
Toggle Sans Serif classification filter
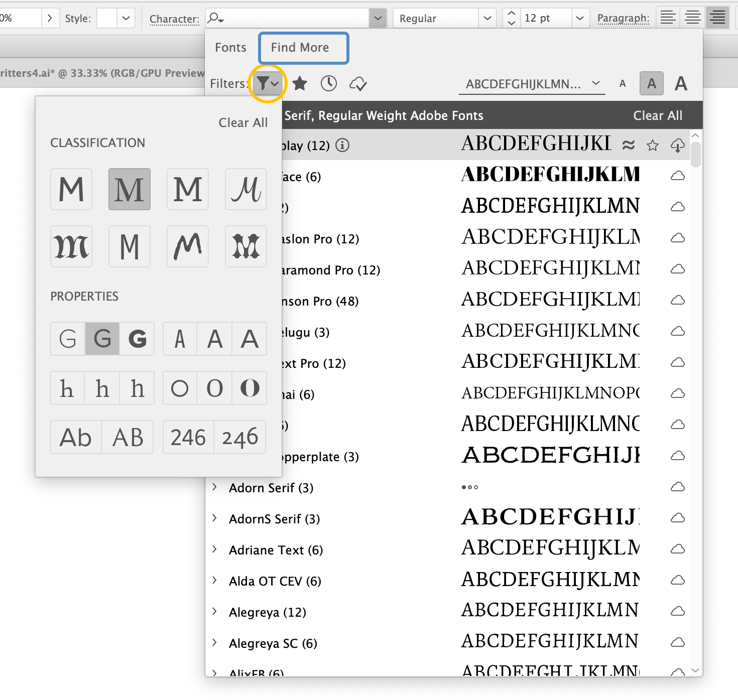coord(71,189)
